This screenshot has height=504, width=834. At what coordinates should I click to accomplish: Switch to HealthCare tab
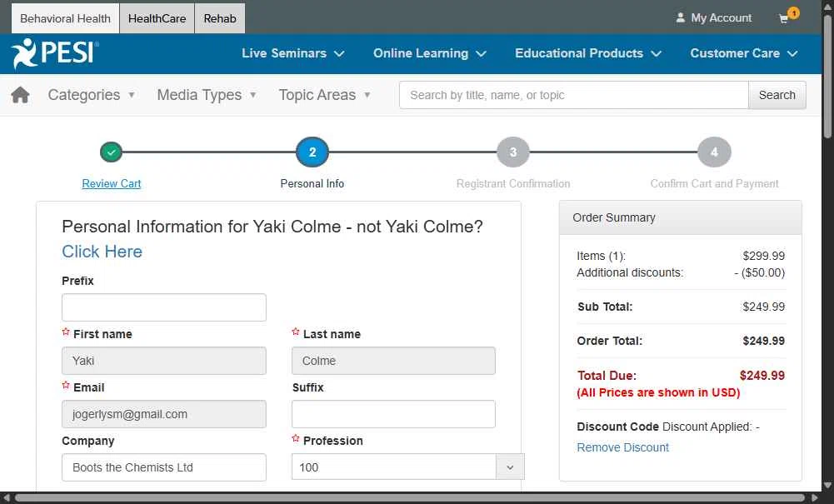click(x=157, y=18)
